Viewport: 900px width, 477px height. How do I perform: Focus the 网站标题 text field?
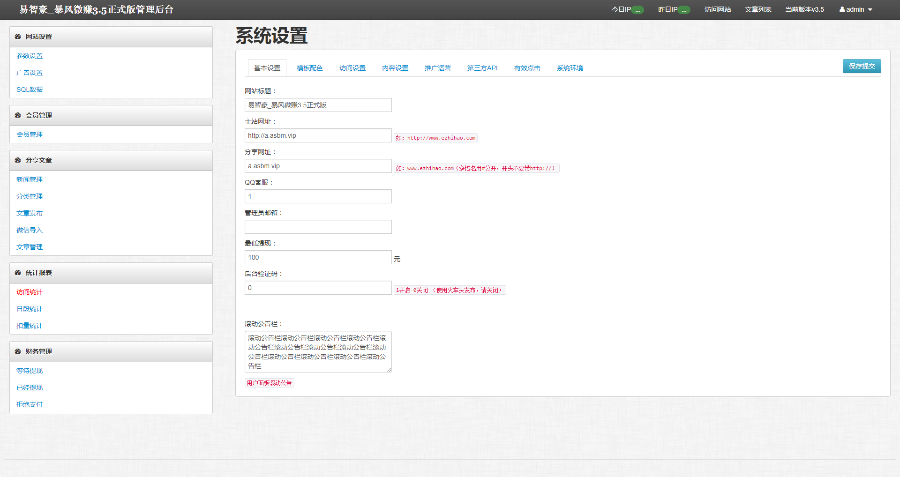tap(317, 104)
